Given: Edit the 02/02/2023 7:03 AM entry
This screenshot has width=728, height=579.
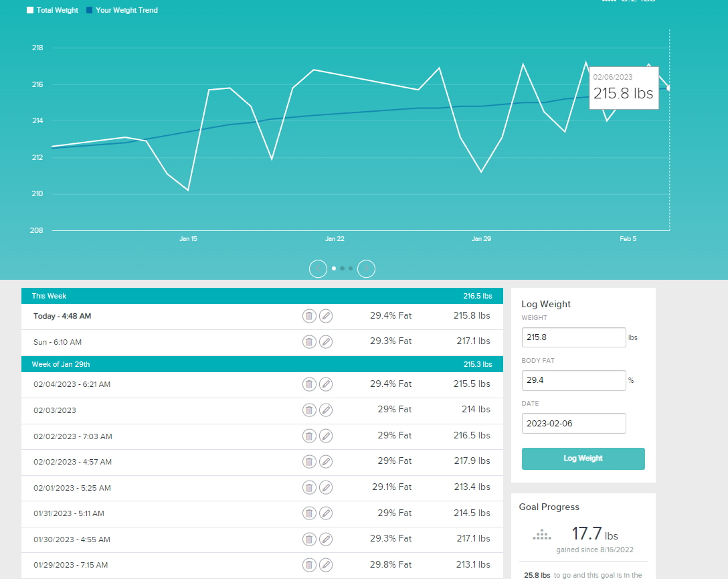Looking at the screenshot, I should pyautogui.click(x=326, y=436).
